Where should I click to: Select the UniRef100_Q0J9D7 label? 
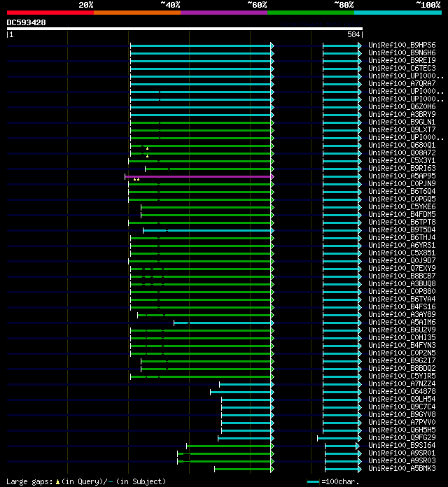pyautogui.click(x=402, y=260)
